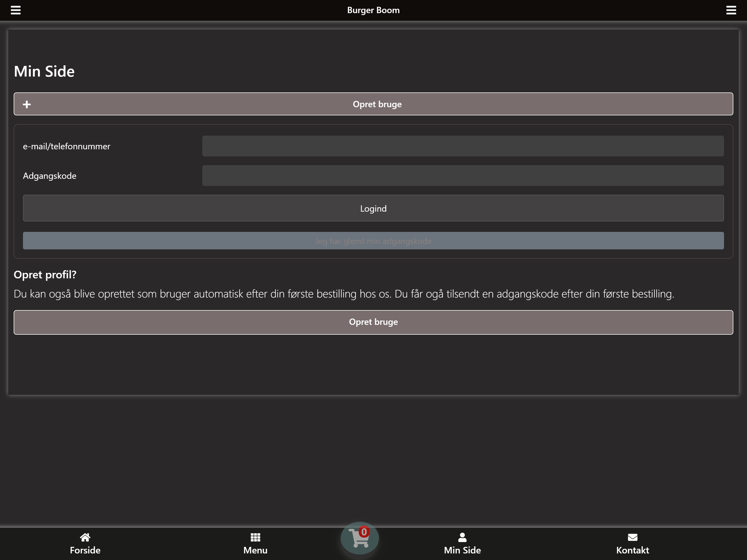747x560 pixels.
Task: Click bottom Opret bruge button below profile text
Action: [x=373, y=322]
